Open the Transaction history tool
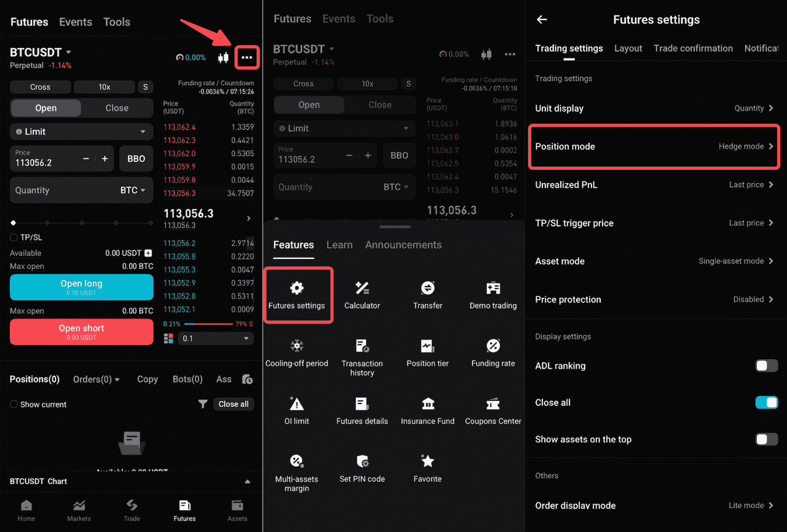This screenshot has height=532, width=787. [x=362, y=354]
